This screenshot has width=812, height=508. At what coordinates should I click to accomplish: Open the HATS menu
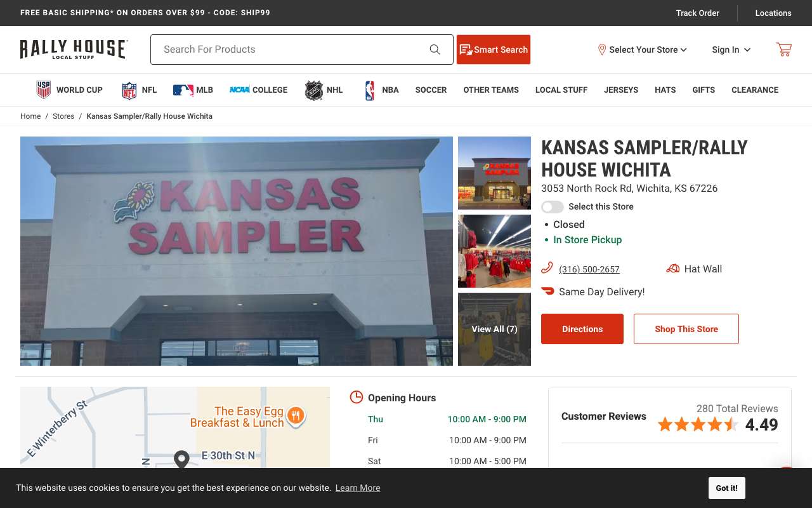point(665,90)
